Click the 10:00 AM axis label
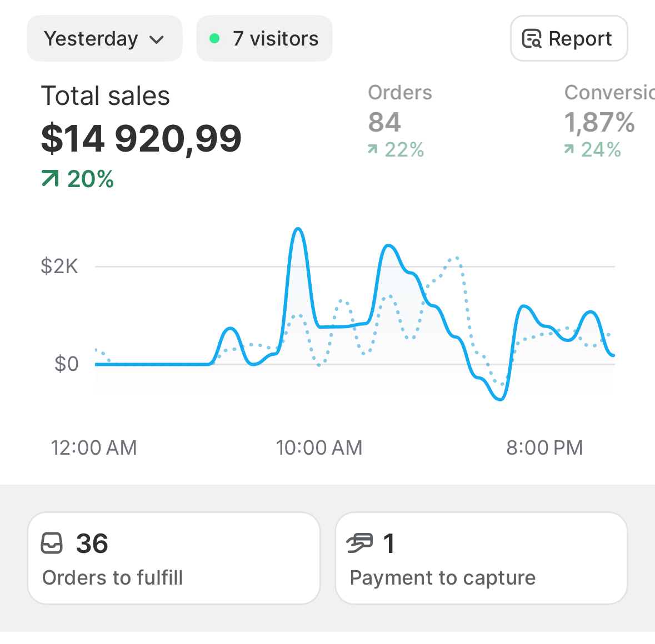655x644 pixels. 319,447
